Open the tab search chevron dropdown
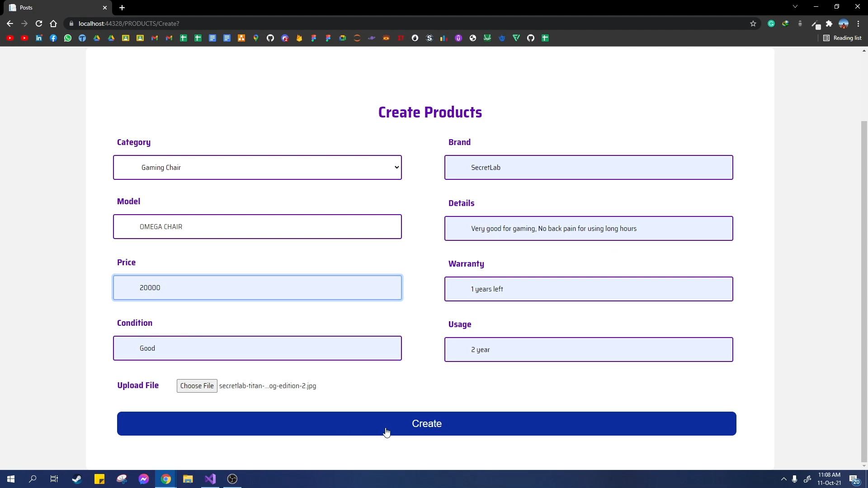 (795, 7)
